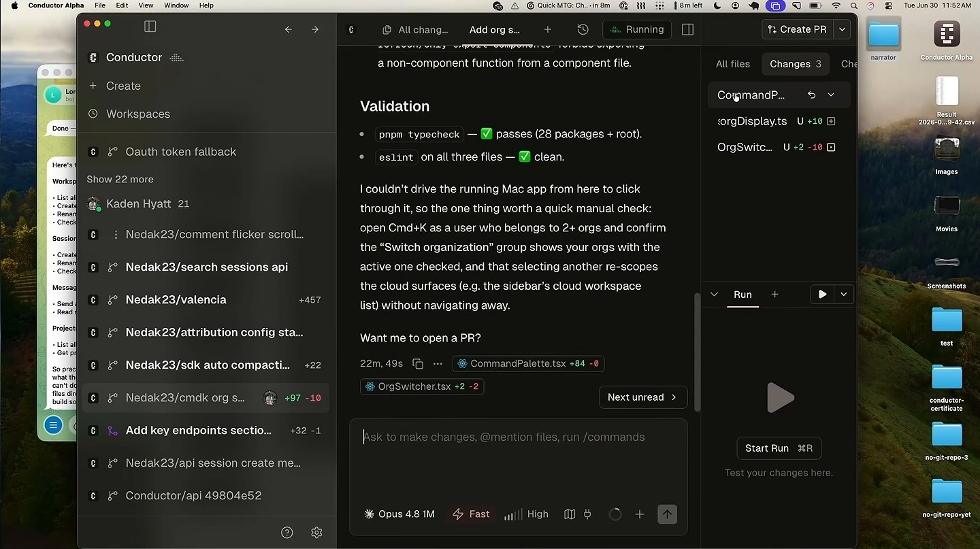The width and height of the screenshot is (980, 549).
Task: Open the run options dropdown arrow
Action: [844, 295]
